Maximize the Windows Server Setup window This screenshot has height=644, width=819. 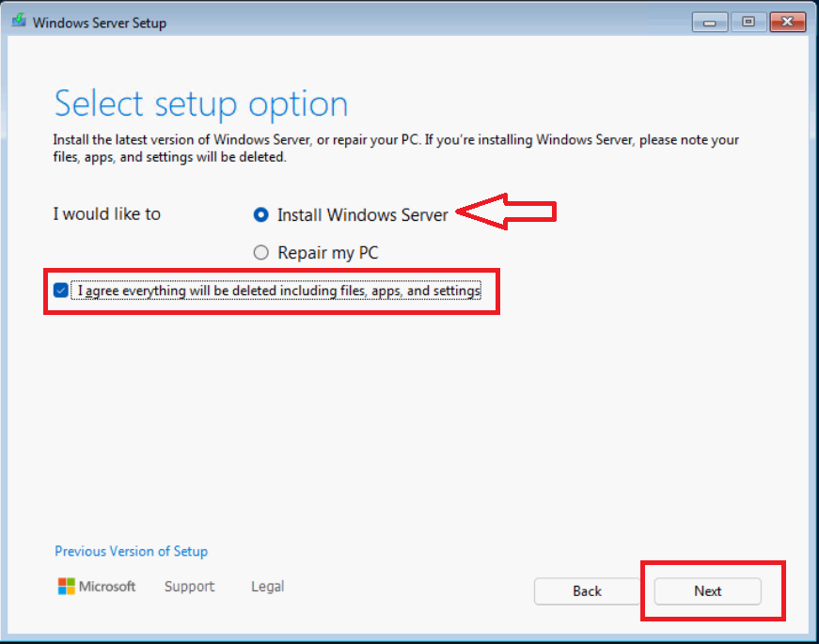[x=748, y=22]
